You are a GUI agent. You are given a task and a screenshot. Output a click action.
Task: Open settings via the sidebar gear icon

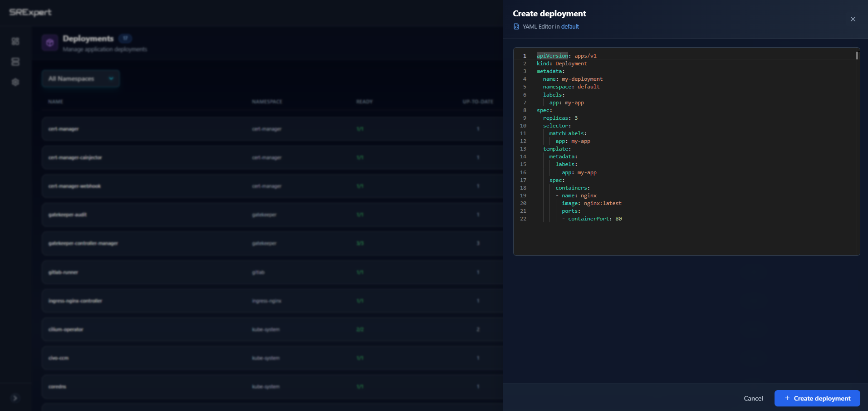click(x=15, y=82)
